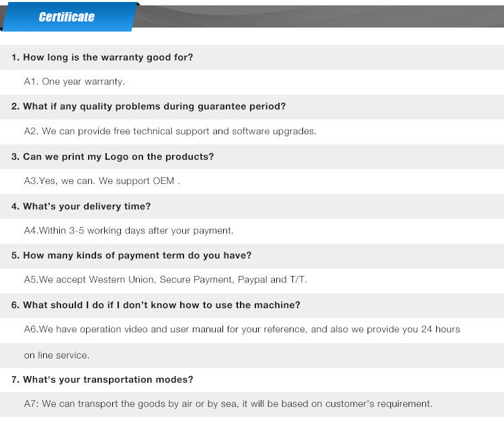504x427 pixels.
Task: Click the 'A7:' answer label
Action: 31,404
